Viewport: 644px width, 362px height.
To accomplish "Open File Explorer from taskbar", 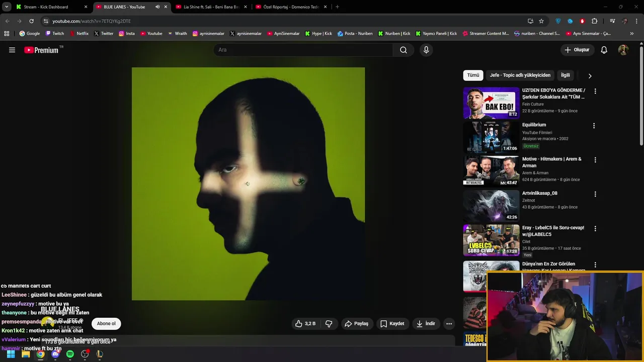I will pos(26,354).
